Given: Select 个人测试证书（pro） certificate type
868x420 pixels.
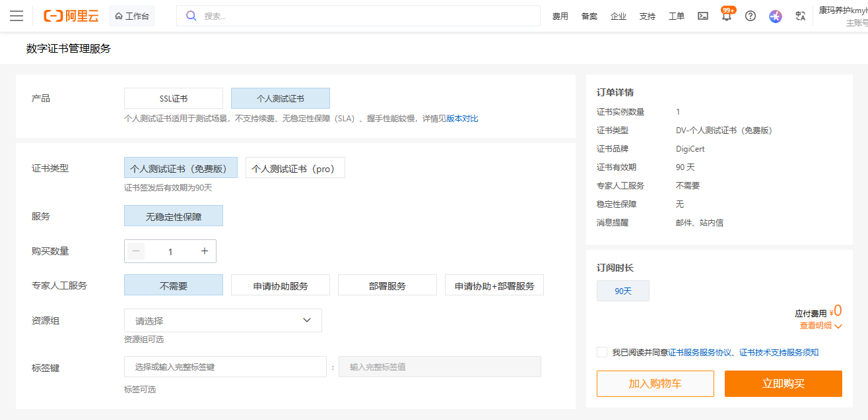Looking at the screenshot, I should [295, 168].
